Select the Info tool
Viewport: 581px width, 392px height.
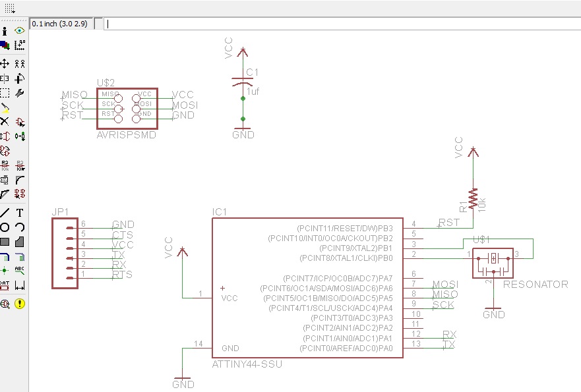point(5,31)
